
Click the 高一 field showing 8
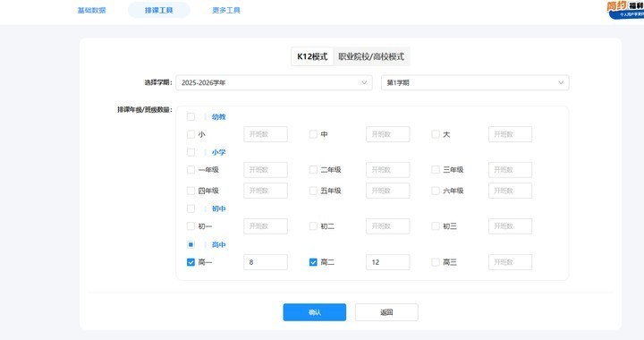[x=266, y=262]
